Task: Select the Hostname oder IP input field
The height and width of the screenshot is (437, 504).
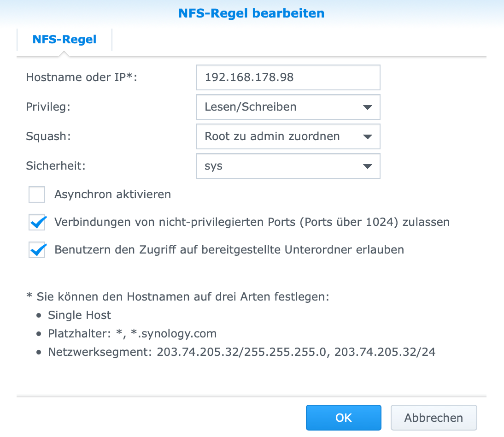Action: pyautogui.click(x=288, y=77)
